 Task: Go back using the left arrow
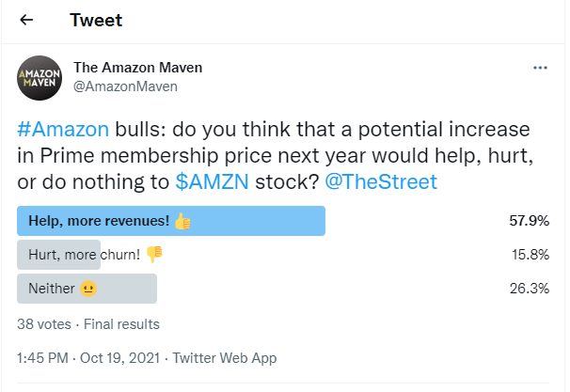coord(26,20)
